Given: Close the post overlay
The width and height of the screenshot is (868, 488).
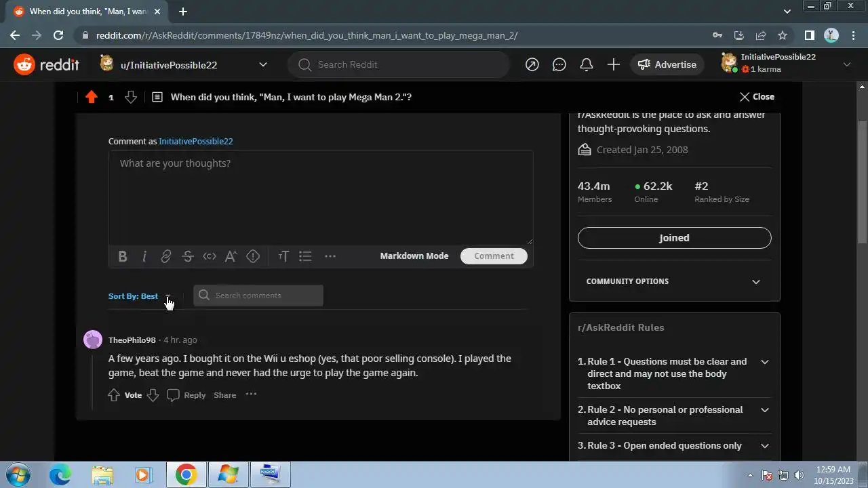Looking at the screenshot, I should pyautogui.click(x=757, y=97).
